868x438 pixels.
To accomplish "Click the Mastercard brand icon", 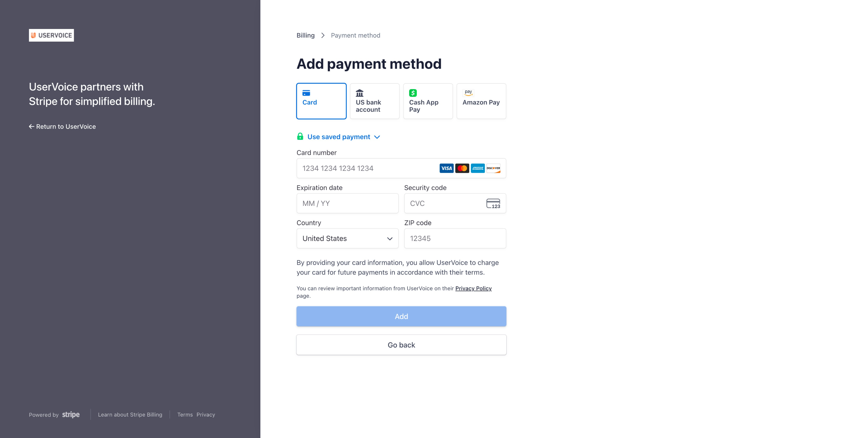I will point(462,168).
